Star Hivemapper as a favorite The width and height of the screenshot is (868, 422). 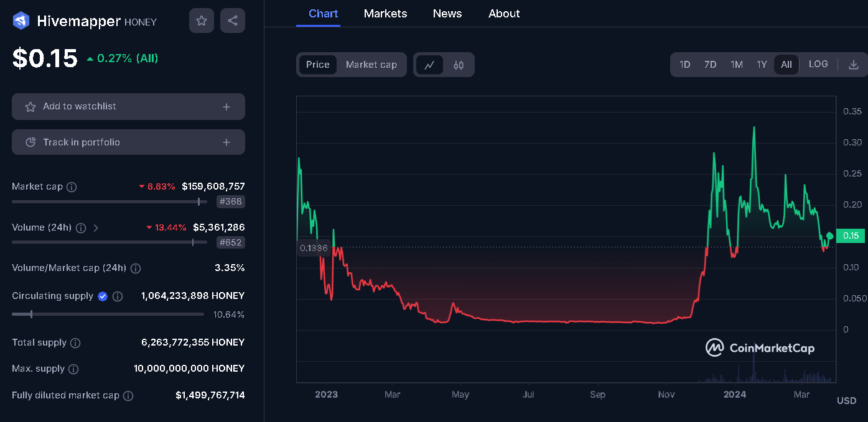pos(202,21)
